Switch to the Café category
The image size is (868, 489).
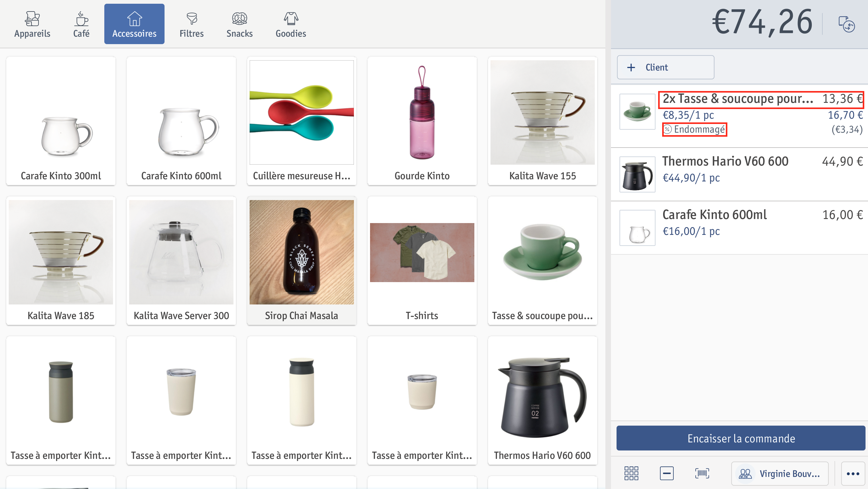[x=81, y=24]
